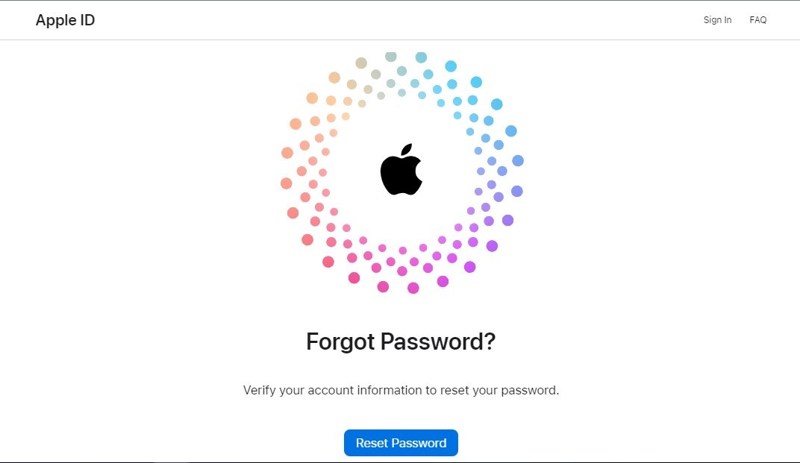Open the FAQ page

coord(758,20)
